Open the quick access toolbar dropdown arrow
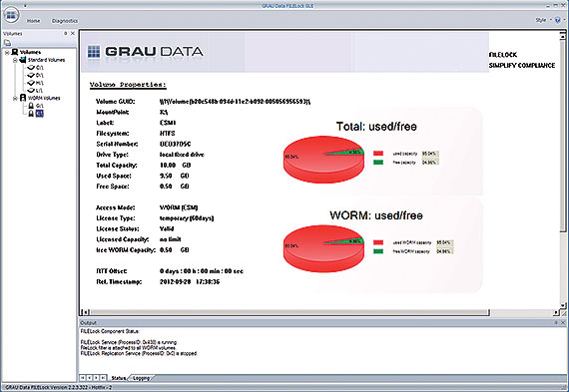Image resolution: width=569 pixels, height=392 pixels. click(25, 5)
